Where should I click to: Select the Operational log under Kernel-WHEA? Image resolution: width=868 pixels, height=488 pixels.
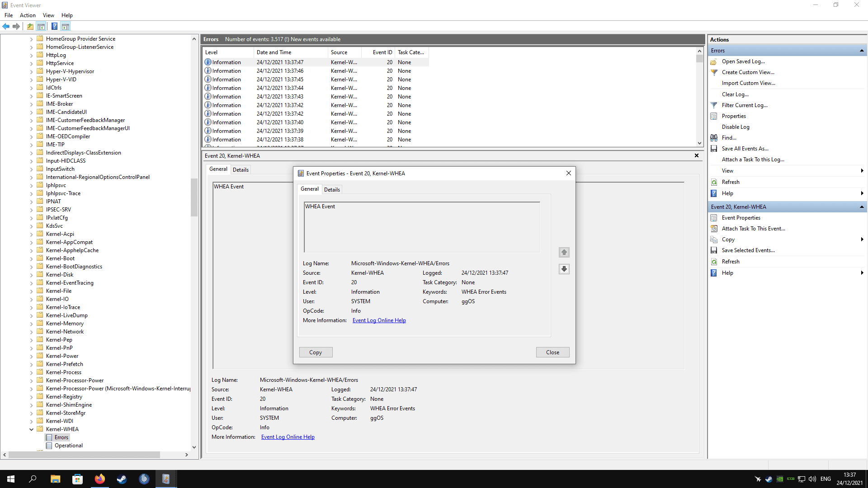69,446
